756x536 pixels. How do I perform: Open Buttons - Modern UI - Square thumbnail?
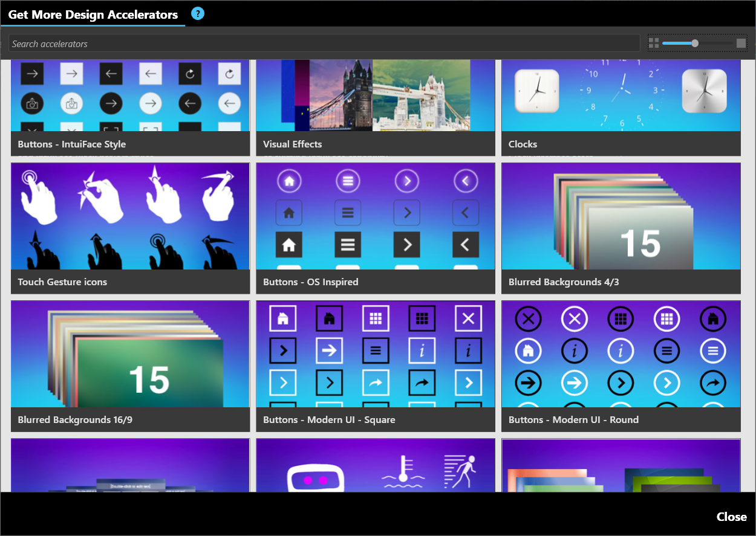click(x=376, y=354)
